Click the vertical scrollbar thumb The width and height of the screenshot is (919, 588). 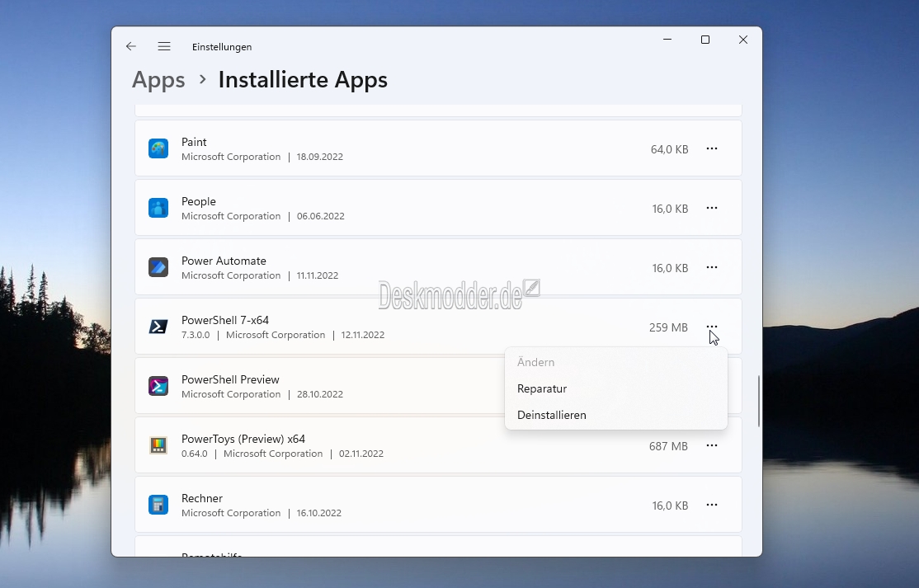pyautogui.click(x=759, y=401)
